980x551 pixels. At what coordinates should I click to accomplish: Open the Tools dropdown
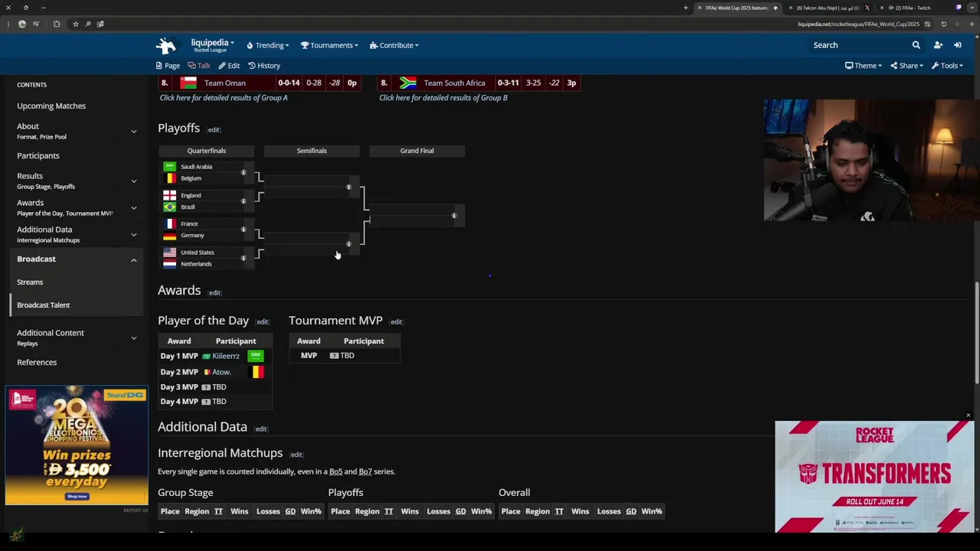tap(947, 66)
